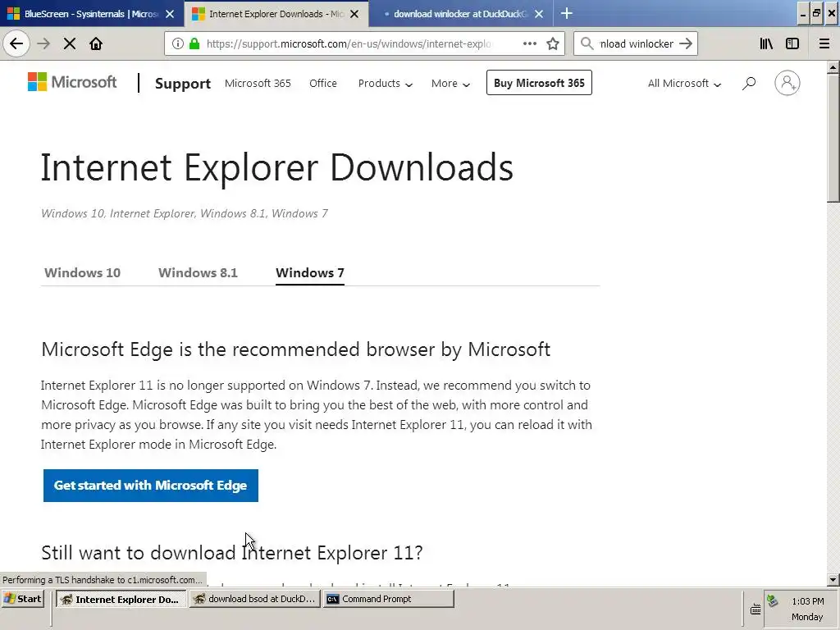The height and width of the screenshot is (630, 840).
Task: Open the Microsoft 365 link
Action: point(258,84)
